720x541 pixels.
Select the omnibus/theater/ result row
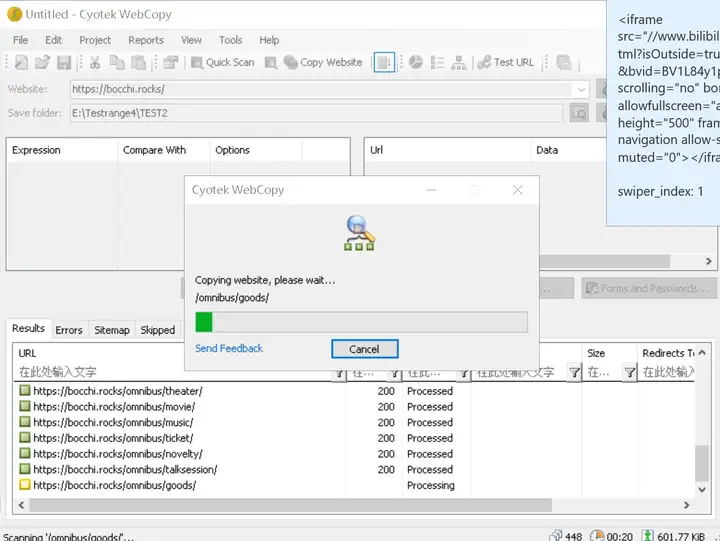[x=354, y=391]
